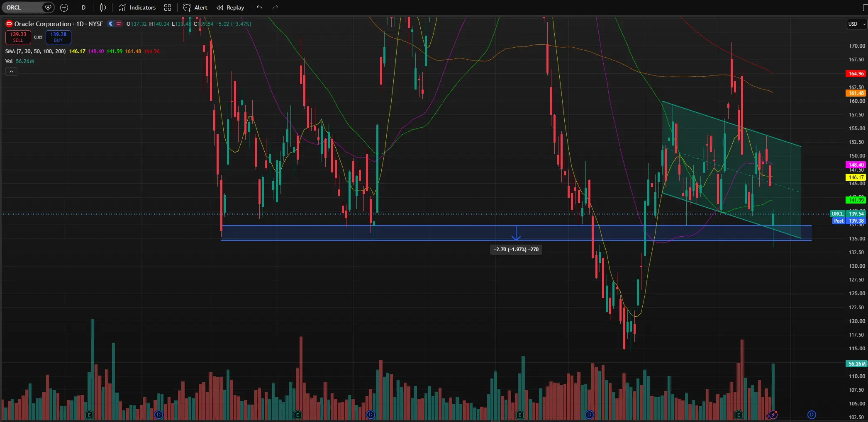Screen dimensions: 868x422
Task: Open the Indicators menu
Action: tap(137, 7)
